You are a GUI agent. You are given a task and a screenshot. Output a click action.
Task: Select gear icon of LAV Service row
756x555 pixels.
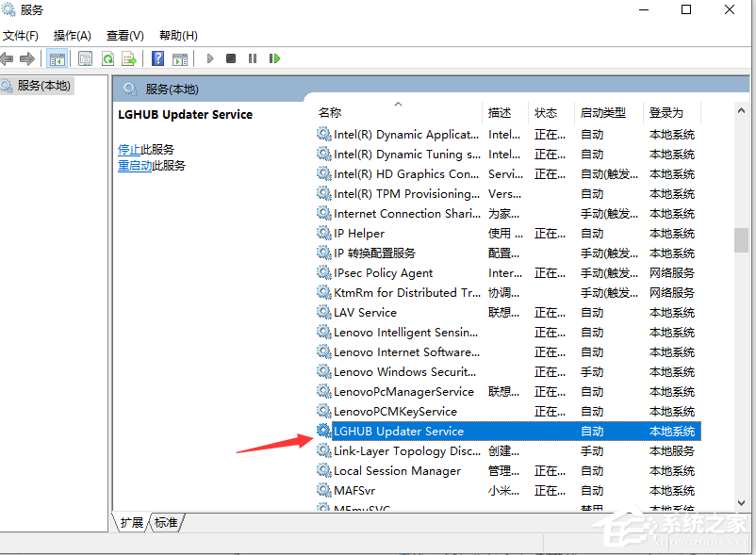coord(323,312)
